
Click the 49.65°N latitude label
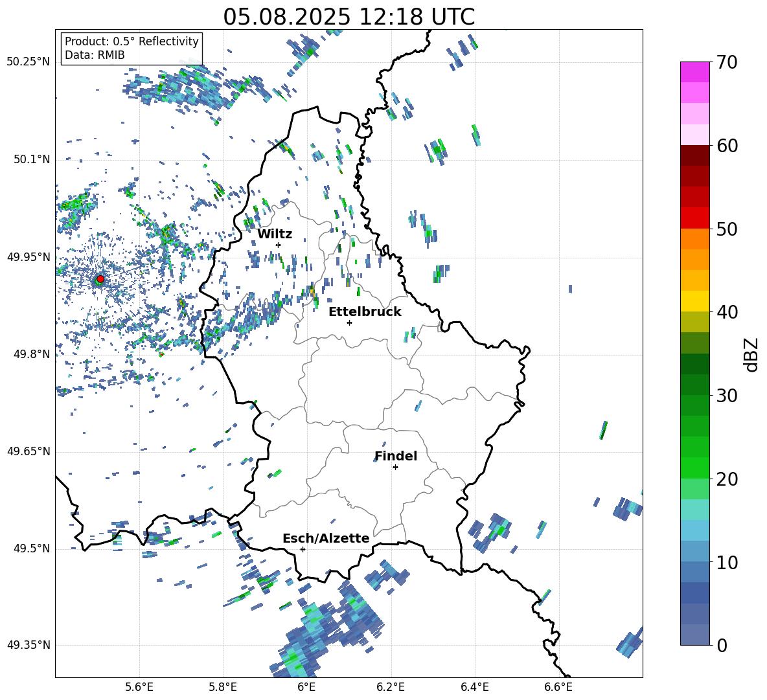click(x=29, y=451)
